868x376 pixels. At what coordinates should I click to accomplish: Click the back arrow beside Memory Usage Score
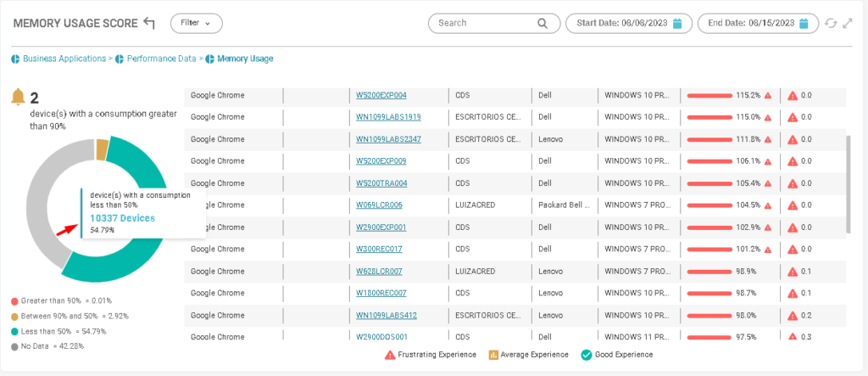point(149,23)
